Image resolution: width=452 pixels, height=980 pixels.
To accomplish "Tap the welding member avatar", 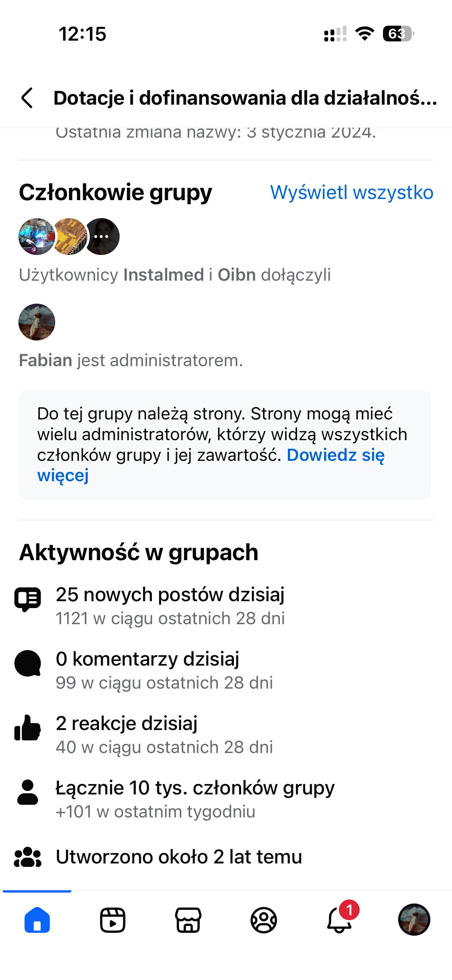I will pos(36,237).
